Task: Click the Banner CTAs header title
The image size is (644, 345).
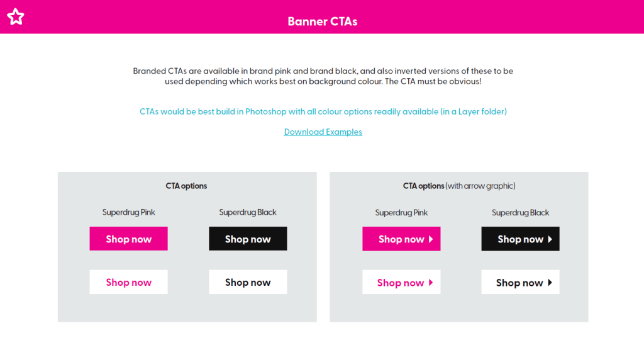Action: [323, 21]
